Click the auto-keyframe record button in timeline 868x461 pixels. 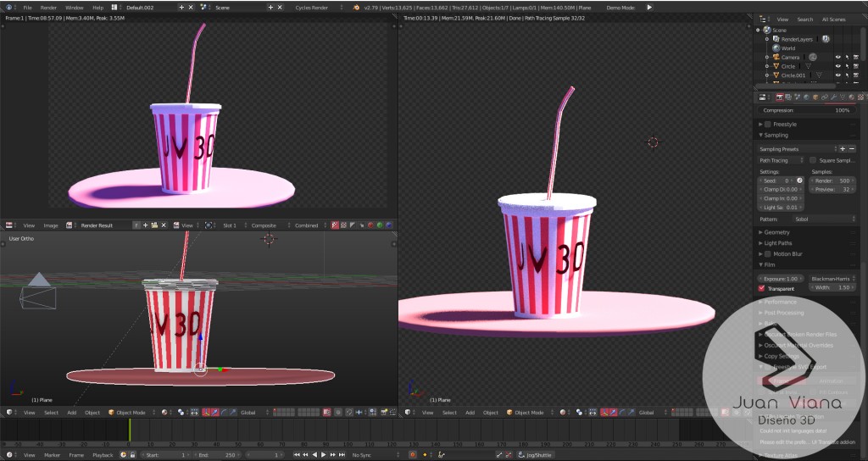click(412, 455)
